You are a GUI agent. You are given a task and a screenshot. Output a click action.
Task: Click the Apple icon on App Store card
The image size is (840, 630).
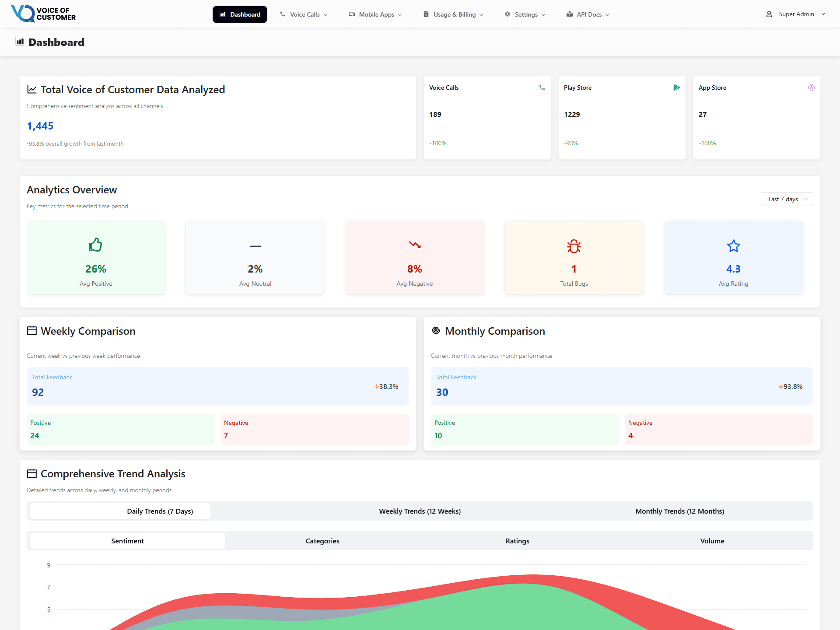812,87
